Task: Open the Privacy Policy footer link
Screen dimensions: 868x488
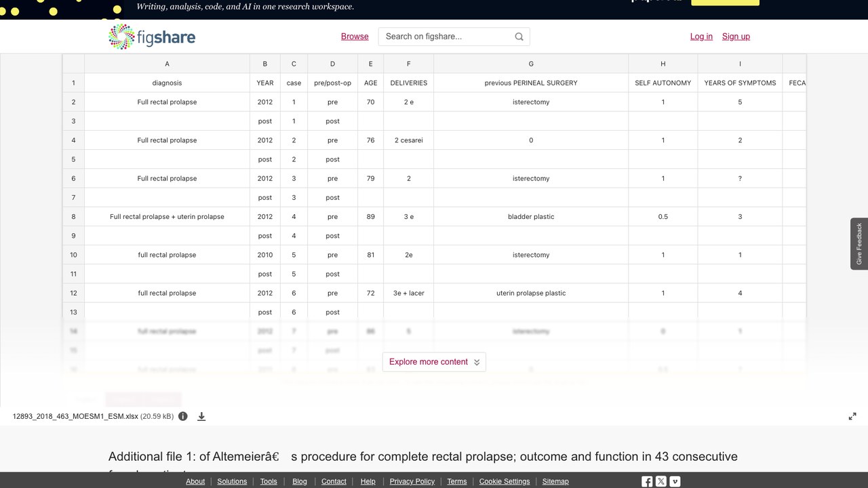Action: point(412,481)
